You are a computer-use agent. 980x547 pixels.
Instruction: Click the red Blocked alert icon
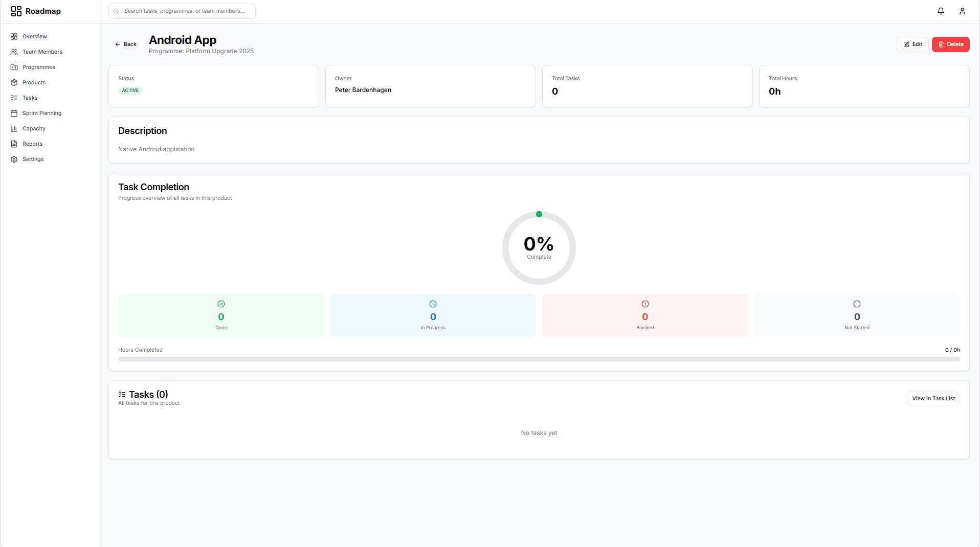click(644, 304)
